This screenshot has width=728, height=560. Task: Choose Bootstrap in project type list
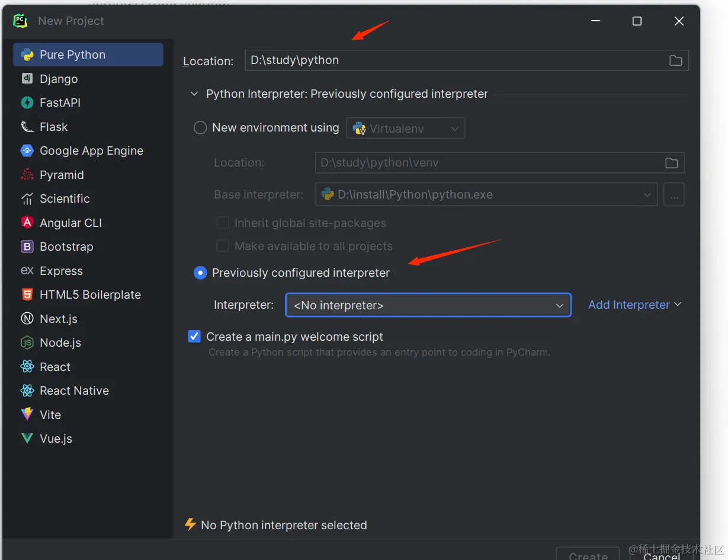click(x=88, y=247)
